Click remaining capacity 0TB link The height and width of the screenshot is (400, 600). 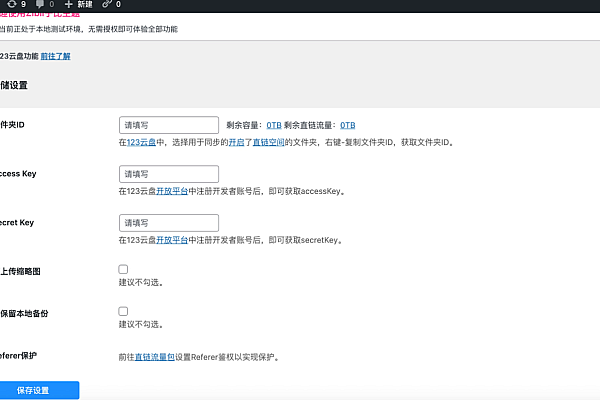pos(274,125)
